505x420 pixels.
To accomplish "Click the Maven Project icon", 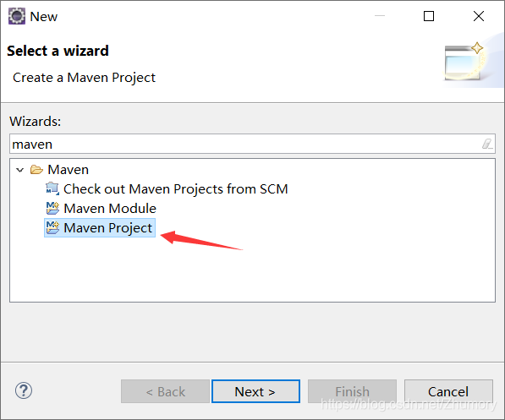I will tap(52, 227).
